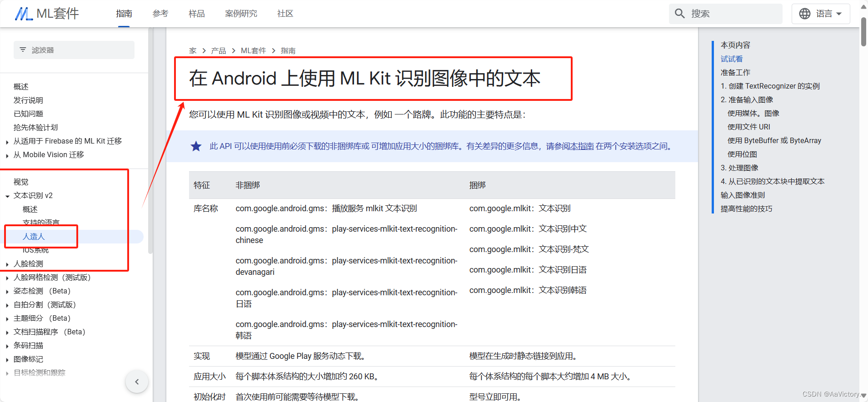
Task: Click the 搜索 search field
Action: [726, 14]
